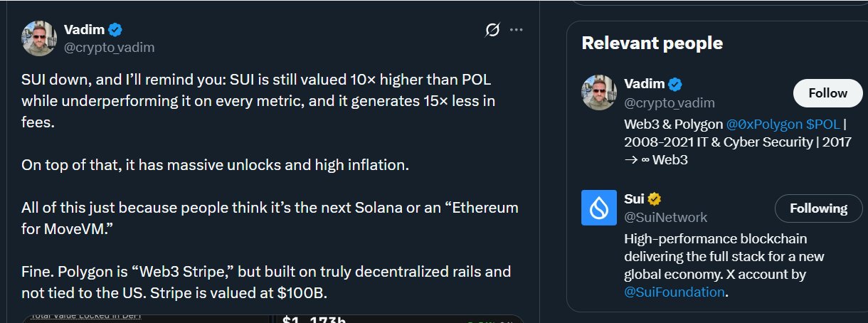The width and height of the screenshot is (868, 323).
Task: Click the Sui water-drop logo avatar
Action: (599, 208)
